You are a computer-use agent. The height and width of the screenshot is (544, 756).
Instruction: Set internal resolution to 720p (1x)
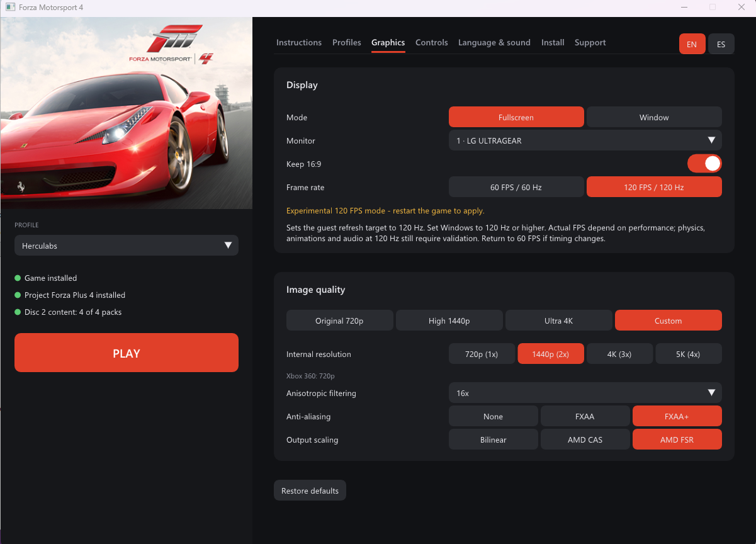click(482, 354)
